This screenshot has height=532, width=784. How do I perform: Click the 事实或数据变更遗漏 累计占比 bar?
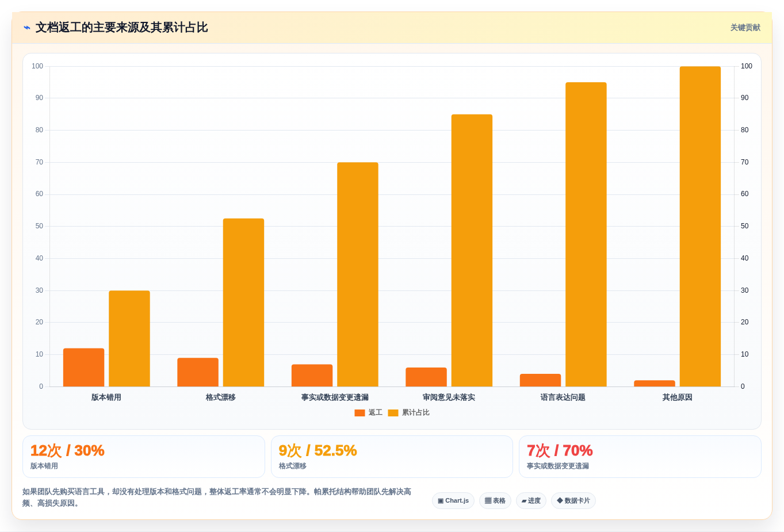point(358,274)
